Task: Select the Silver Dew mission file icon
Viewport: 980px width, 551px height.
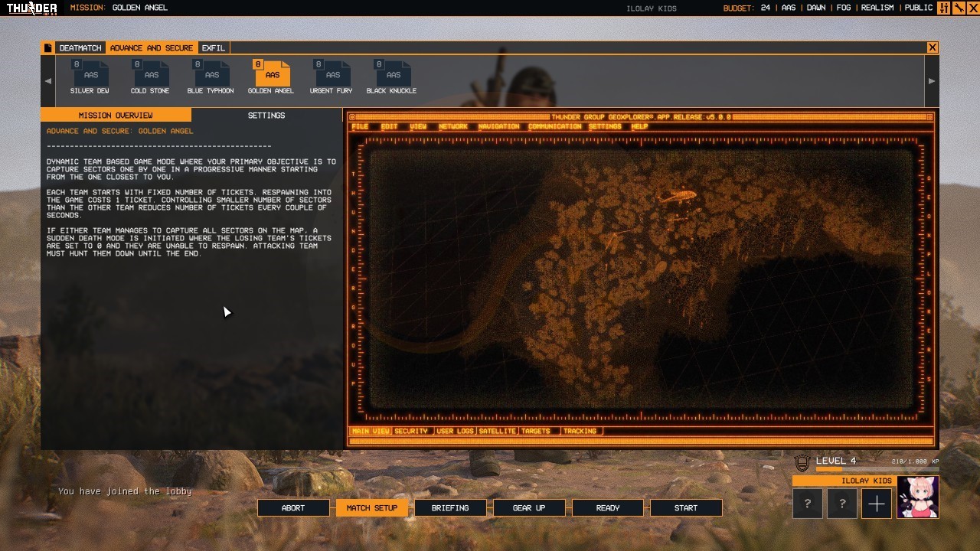Action: pos(90,73)
